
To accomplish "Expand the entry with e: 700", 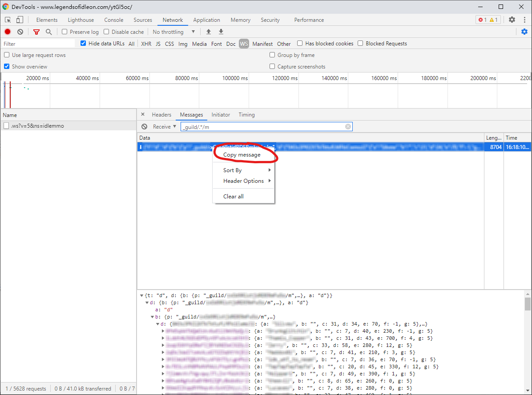I will coord(163,338).
